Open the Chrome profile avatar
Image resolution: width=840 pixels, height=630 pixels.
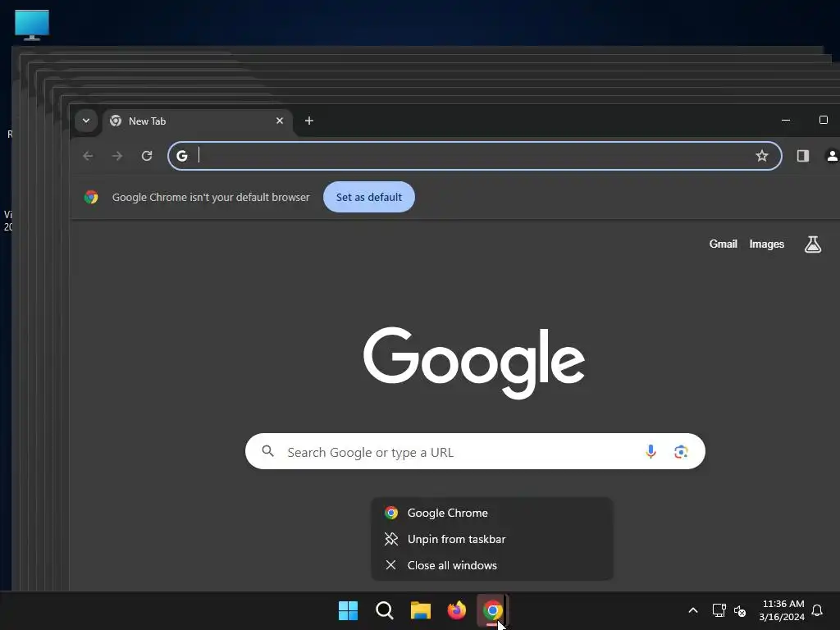pos(832,156)
